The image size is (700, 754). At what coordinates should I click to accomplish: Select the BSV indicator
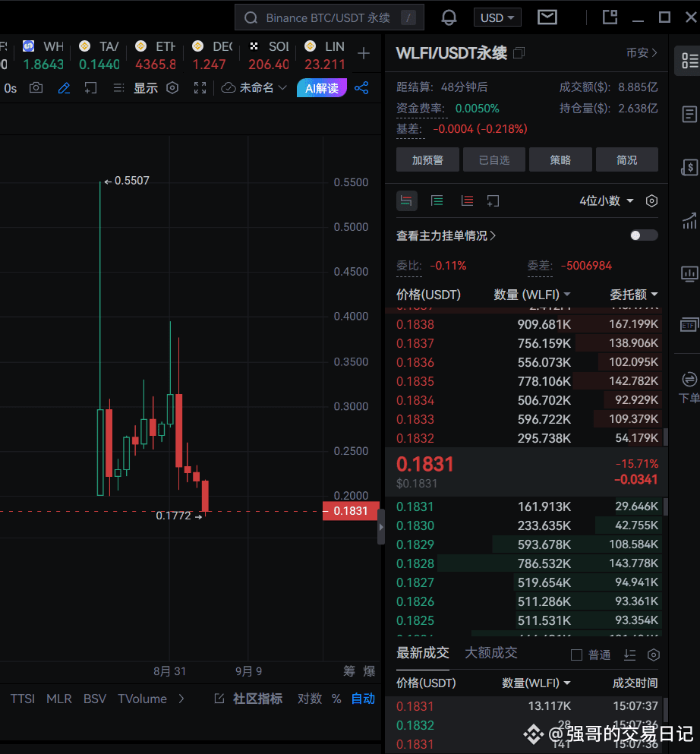95,699
